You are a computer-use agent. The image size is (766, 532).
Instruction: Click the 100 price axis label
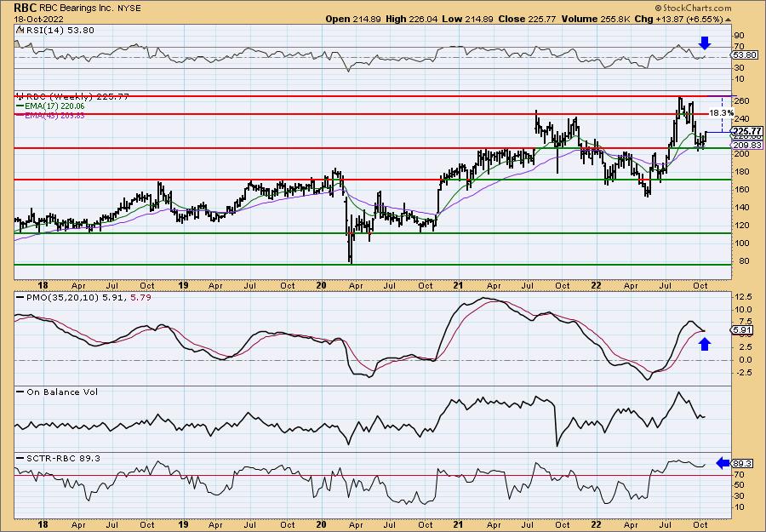point(741,243)
